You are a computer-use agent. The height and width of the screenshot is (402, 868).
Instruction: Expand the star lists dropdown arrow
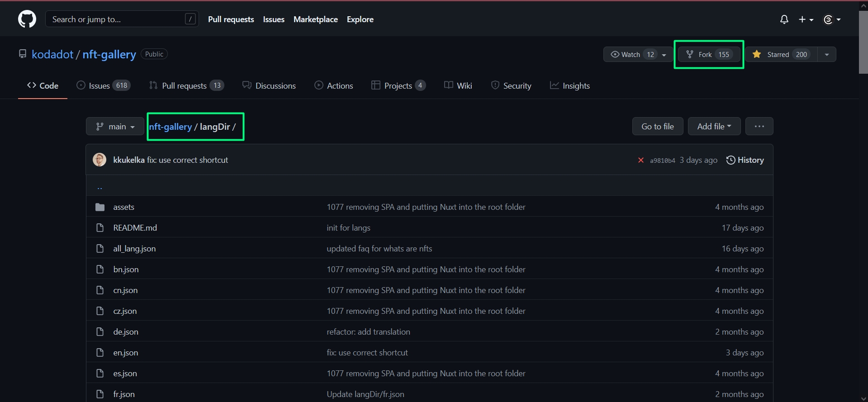(x=826, y=55)
